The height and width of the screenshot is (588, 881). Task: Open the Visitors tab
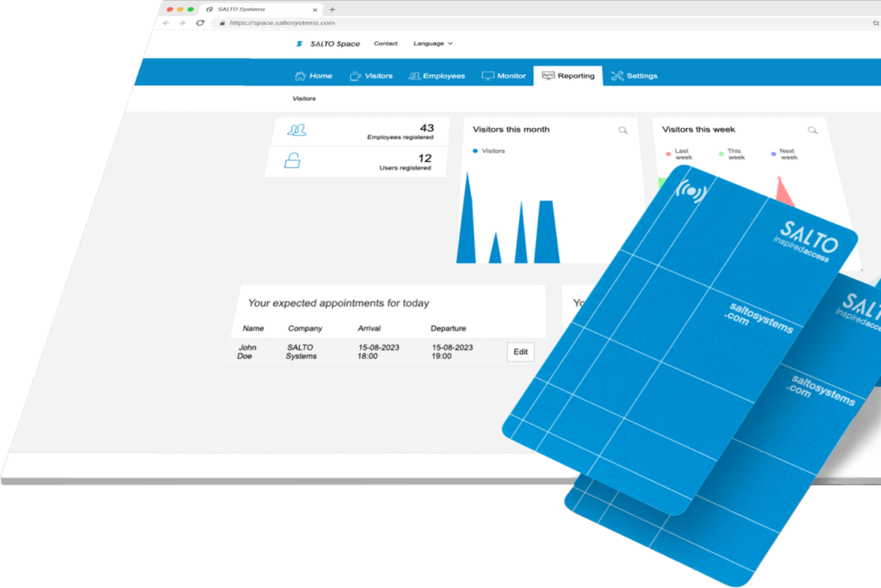coord(371,76)
